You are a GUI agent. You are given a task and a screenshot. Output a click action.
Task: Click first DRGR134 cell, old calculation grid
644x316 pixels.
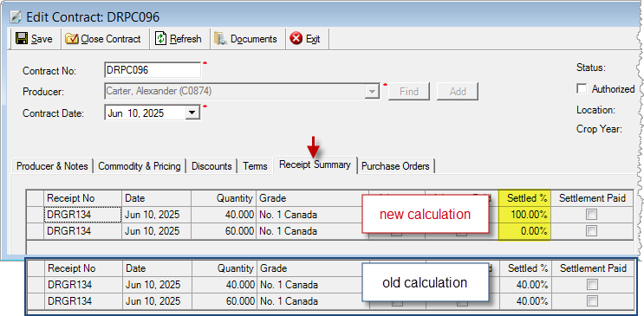84,285
